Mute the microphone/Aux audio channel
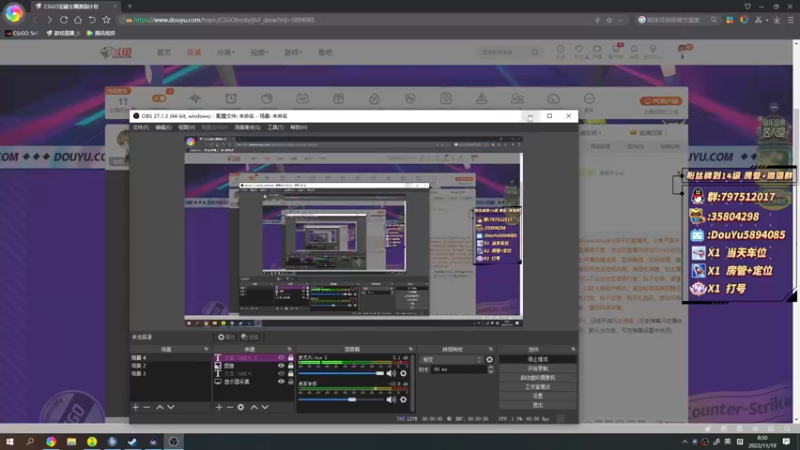This screenshot has height=450, width=800. [x=391, y=373]
